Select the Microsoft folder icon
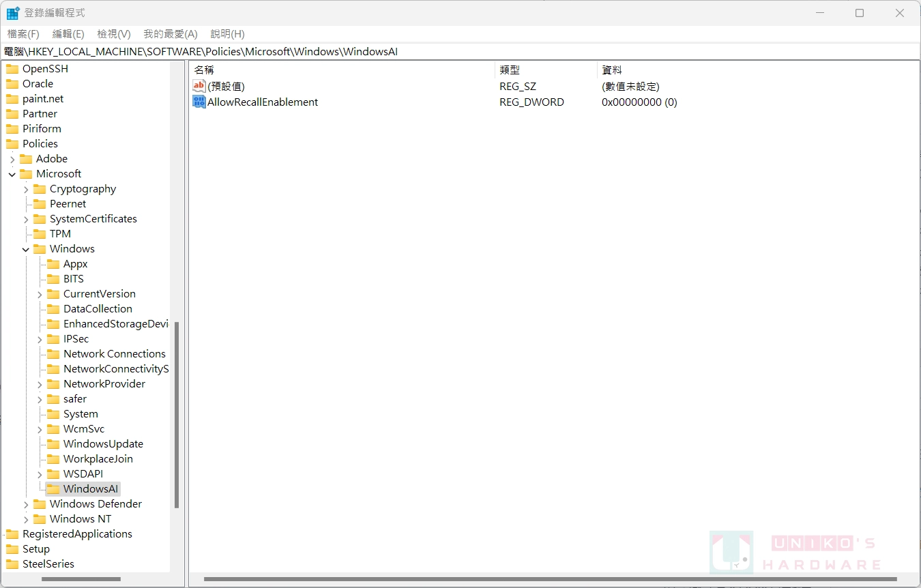921x588 pixels. pyautogui.click(x=26, y=174)
